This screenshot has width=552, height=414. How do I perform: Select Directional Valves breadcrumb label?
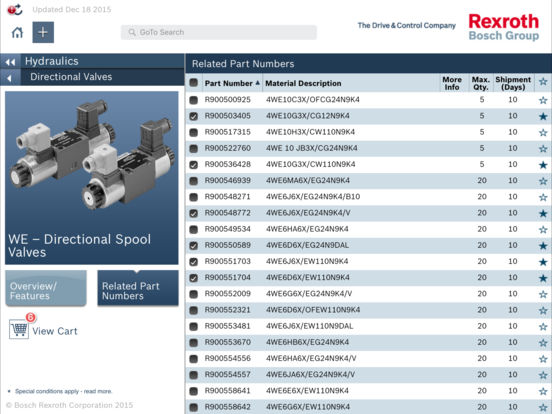point(71,77)
